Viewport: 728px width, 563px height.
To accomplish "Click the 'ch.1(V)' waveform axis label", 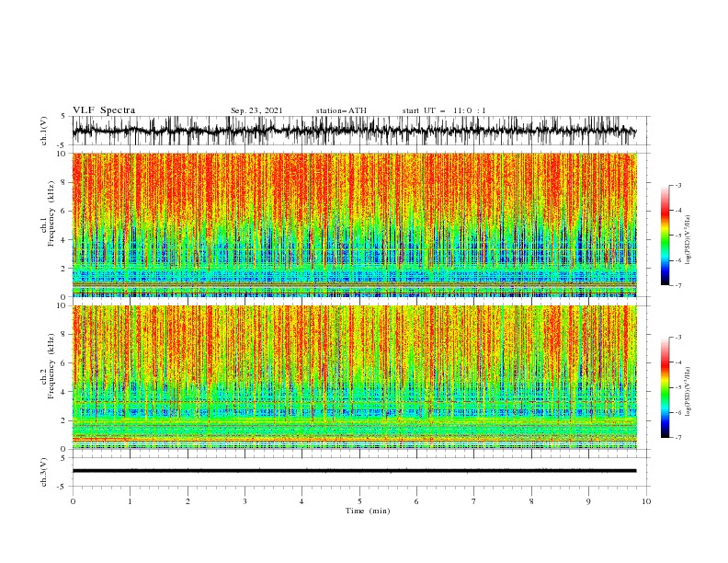I will pos(44,131).
